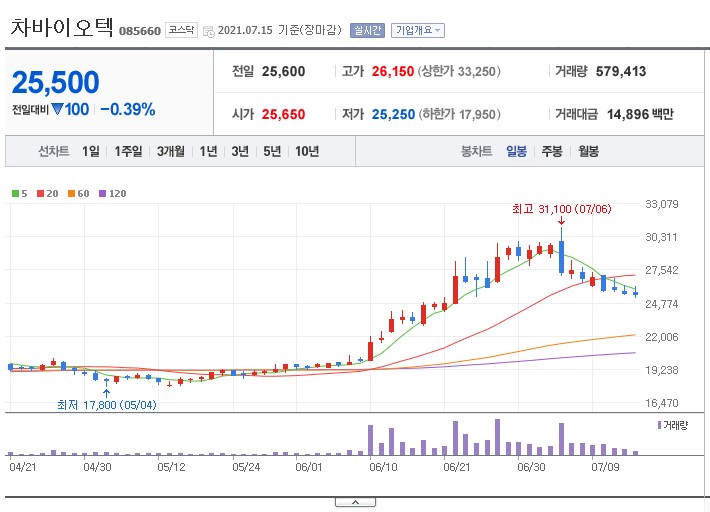Select the 5년 line chart tab
710x512 pixels.
click(272, 151)
